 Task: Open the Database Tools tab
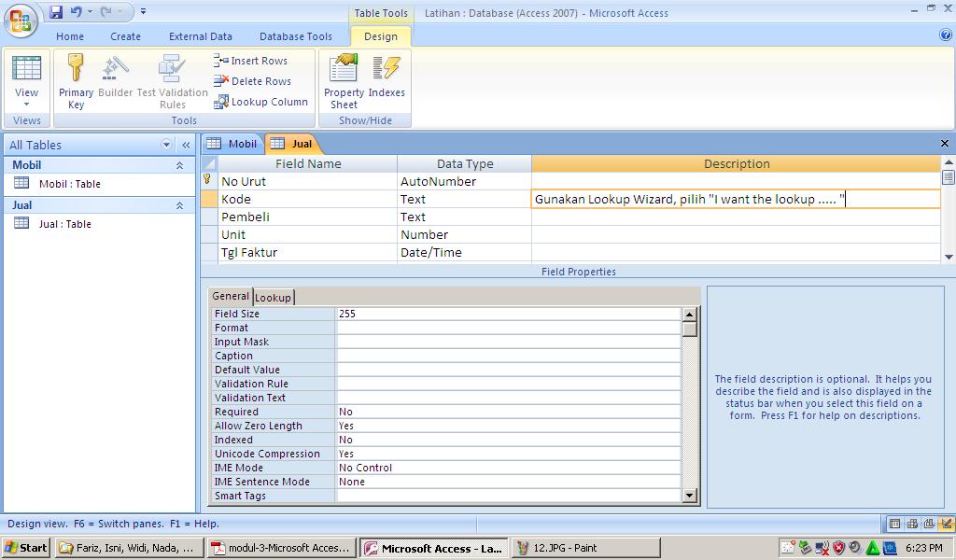tap(296, 36)
